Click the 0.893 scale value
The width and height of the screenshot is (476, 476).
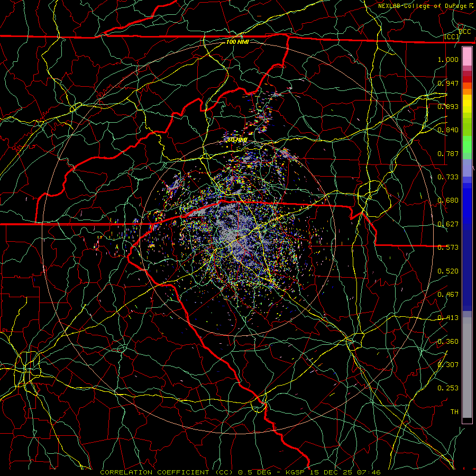(x=448, y=106)
